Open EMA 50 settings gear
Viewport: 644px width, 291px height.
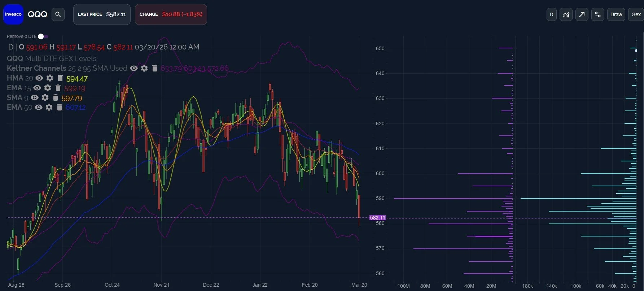point(49,107)
